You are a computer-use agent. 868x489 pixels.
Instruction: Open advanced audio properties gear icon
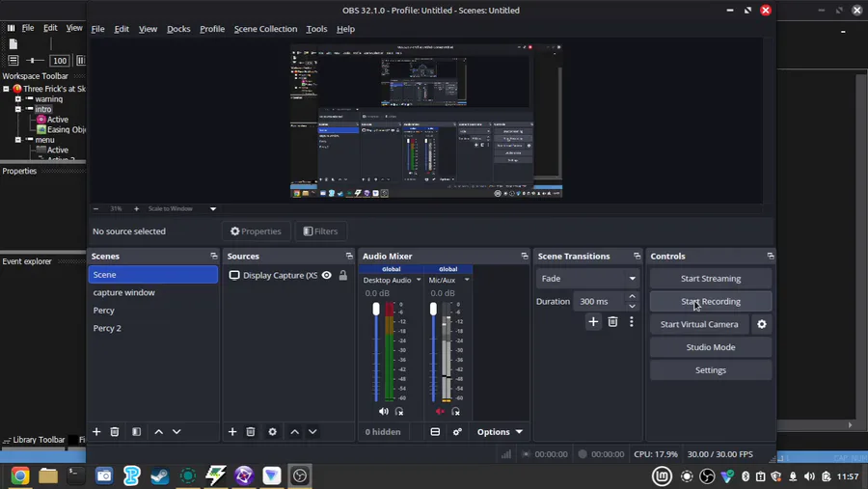click(x=457, y=431)
